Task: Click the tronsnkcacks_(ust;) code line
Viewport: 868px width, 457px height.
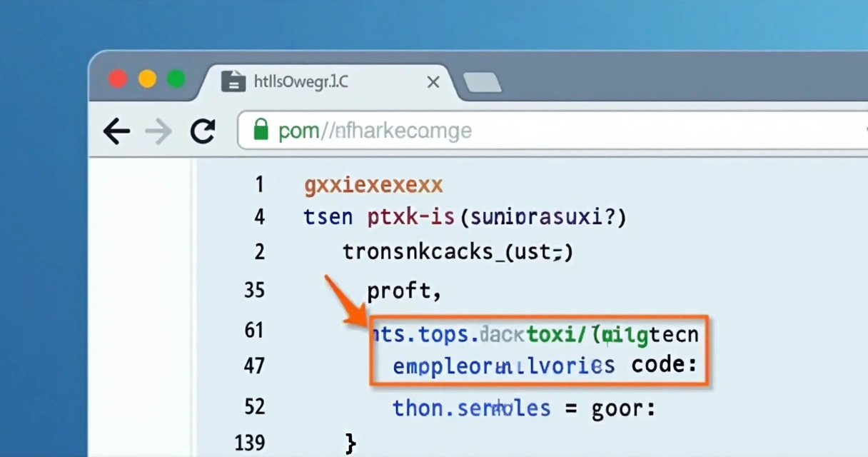Action: pos(458,252)
